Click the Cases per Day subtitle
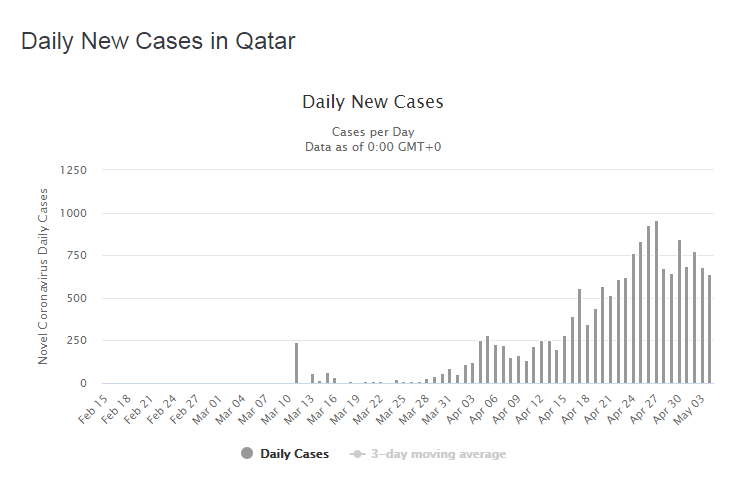Viewport: 743px width, 492px height. point(372,132)
